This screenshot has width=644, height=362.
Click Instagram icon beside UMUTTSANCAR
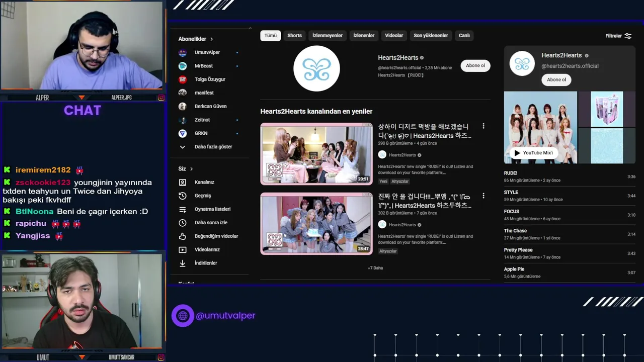click(x=161, y=357)
